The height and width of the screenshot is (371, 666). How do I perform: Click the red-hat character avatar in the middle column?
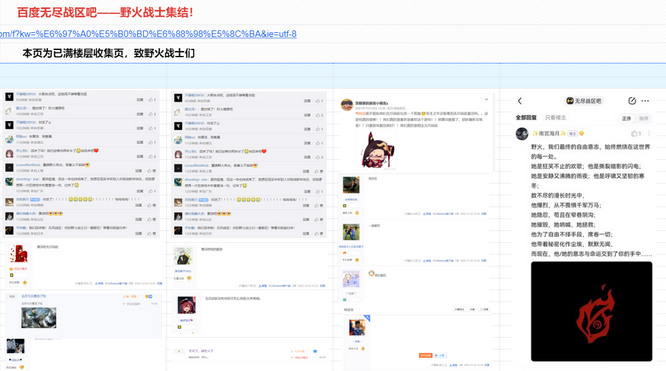(186, 306)
